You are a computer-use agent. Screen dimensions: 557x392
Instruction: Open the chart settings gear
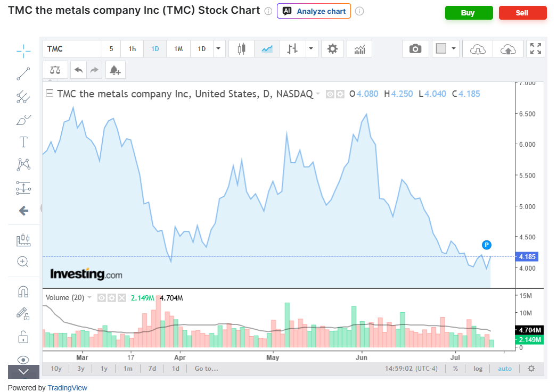tap(332, 49)
